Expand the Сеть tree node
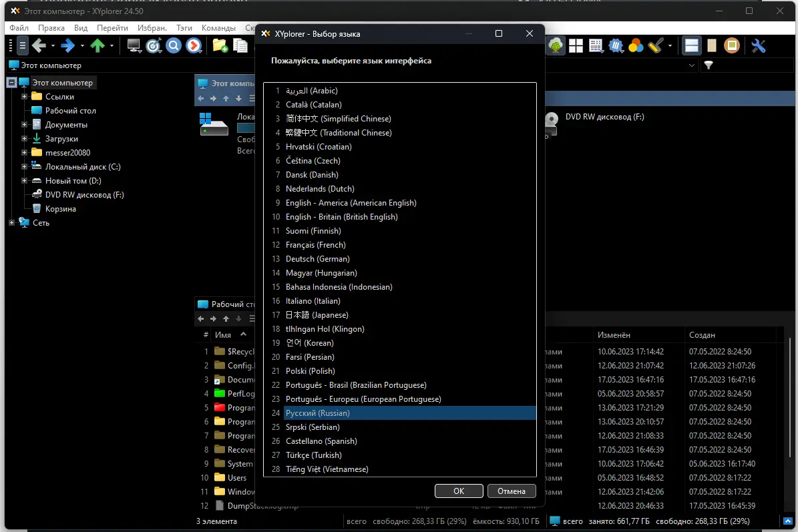798x532 pixels. pos(12,223)
